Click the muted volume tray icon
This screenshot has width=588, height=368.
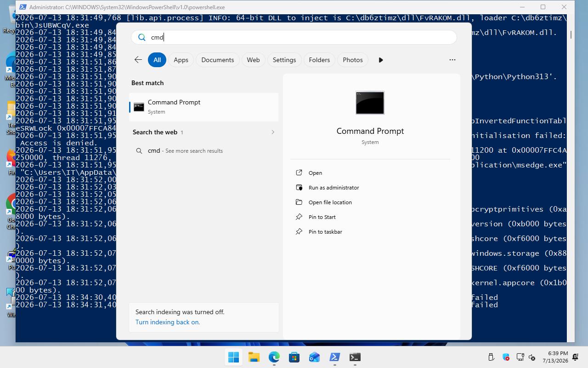[x=532, y=357]
